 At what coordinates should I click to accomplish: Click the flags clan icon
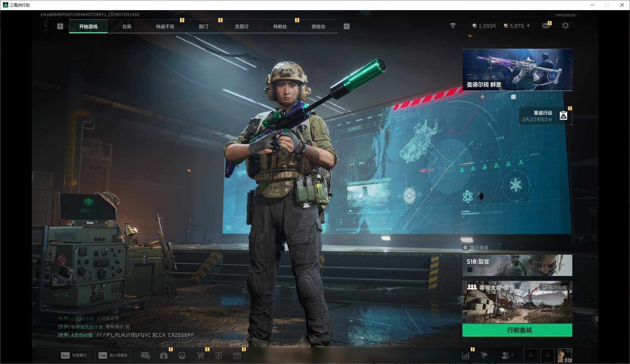coord(484,355)
